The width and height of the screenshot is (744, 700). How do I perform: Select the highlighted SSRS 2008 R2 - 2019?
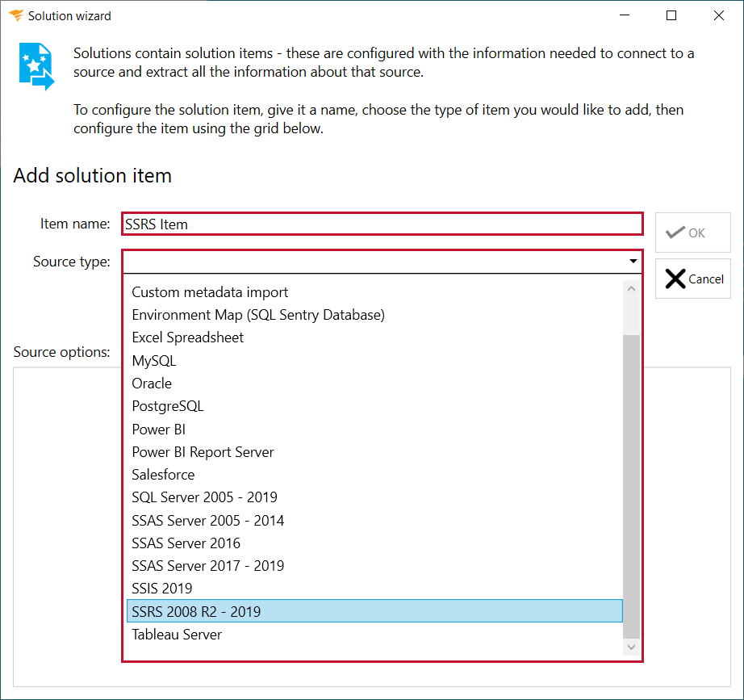[x=374, y=611]
